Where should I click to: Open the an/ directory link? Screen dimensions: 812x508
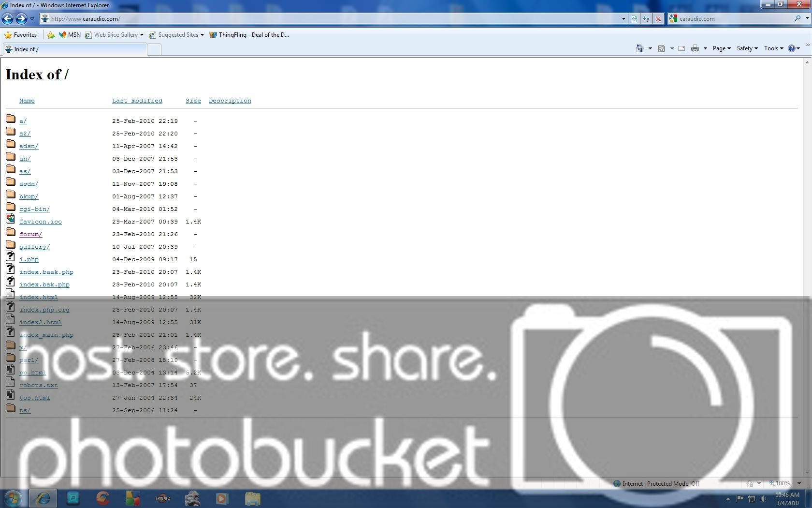(25, 159)
